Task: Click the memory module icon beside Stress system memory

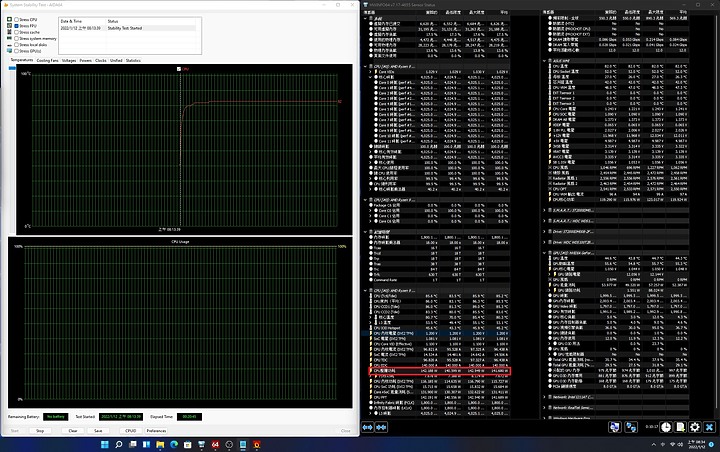Action: pos(10,39)
